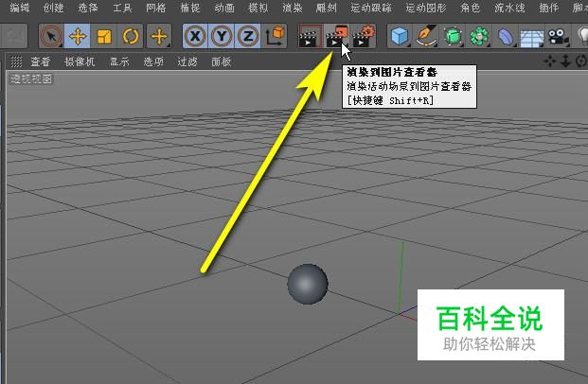Image resolution: width=588 pixels, height=384 pixels.
Task: Open the viewport 摄像机 menu
Action: [80, 61]
